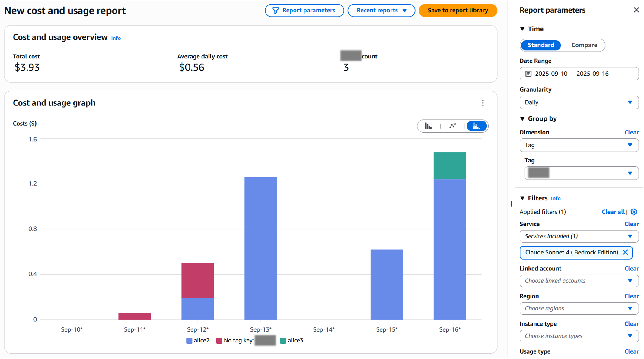Click the alice3 legend color swatch

pos(283,341)
